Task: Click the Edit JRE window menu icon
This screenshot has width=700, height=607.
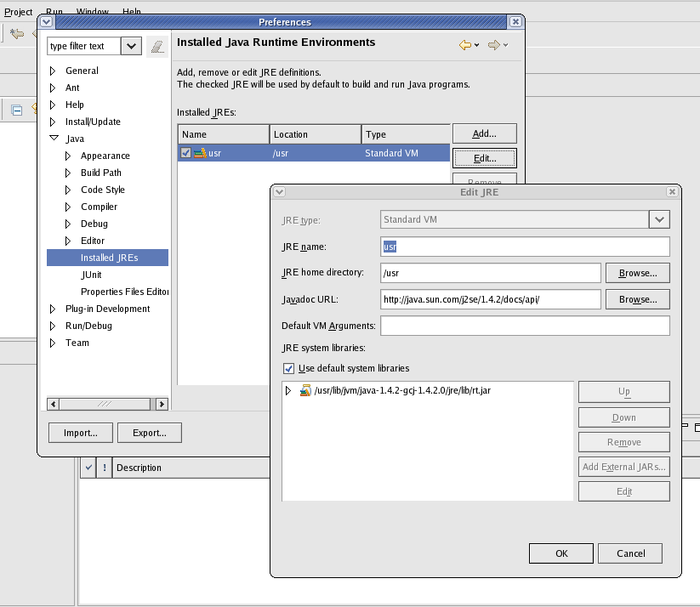Action: [x=279, y=192]
